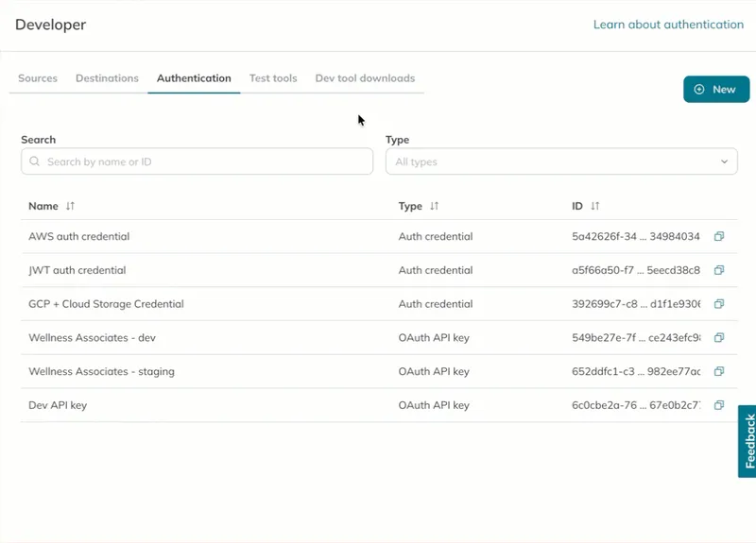Switch to the Sources tab
Screen dimensions: 756x543
click(x=38, y=78)
